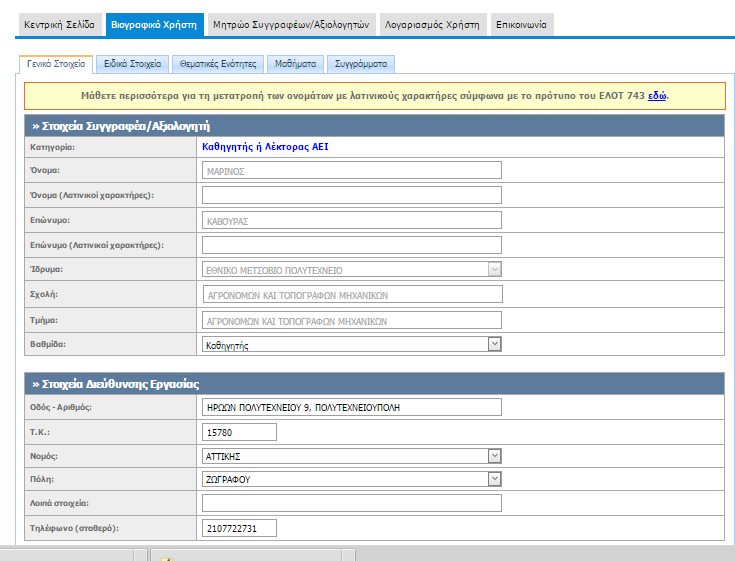Switch to Ειδικά Στοιχεία sub-tab
This screenshot has height=561, width=735.
[x=133, y=64]
